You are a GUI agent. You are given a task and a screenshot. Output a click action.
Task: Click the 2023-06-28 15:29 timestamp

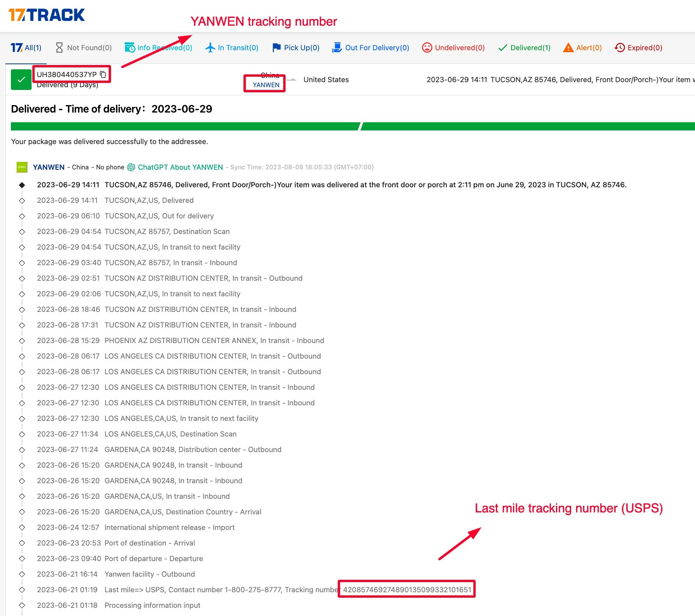click(68, 340)
